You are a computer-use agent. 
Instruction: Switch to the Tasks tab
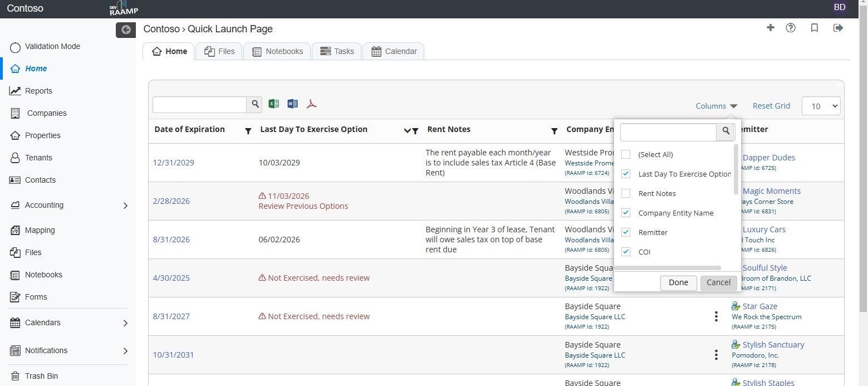[337, 51]
